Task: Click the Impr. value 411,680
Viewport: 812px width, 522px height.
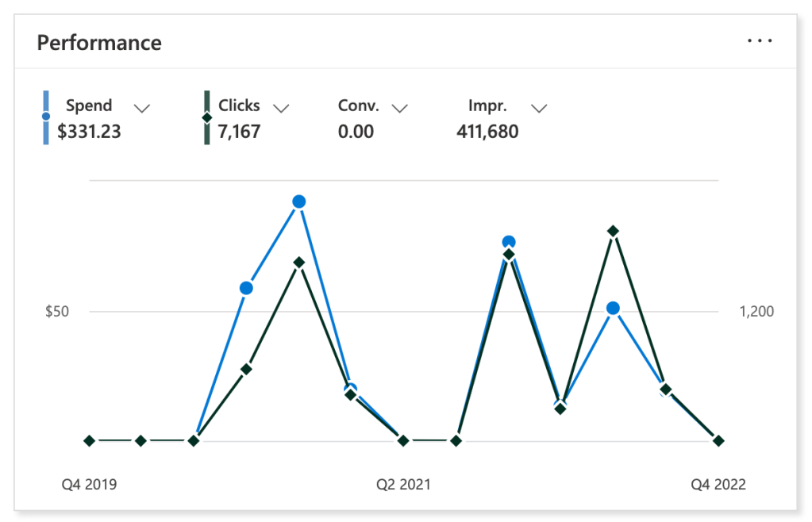Action: [x=487, y=132]
